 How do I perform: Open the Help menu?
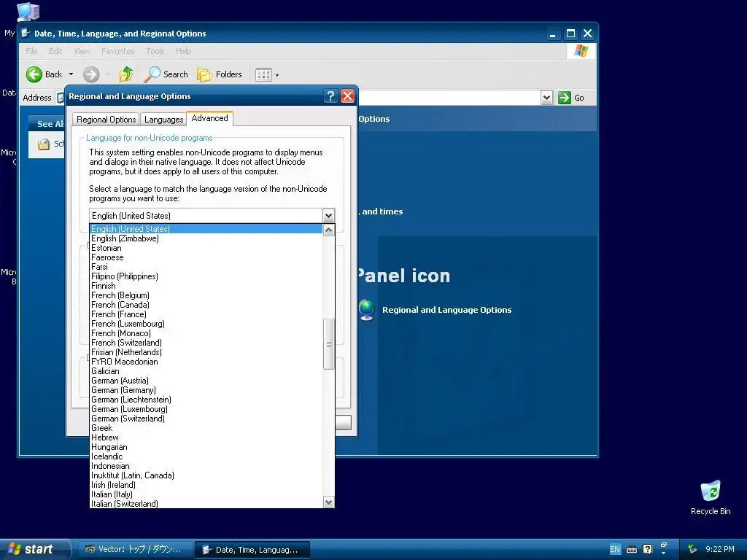(183, 51)
